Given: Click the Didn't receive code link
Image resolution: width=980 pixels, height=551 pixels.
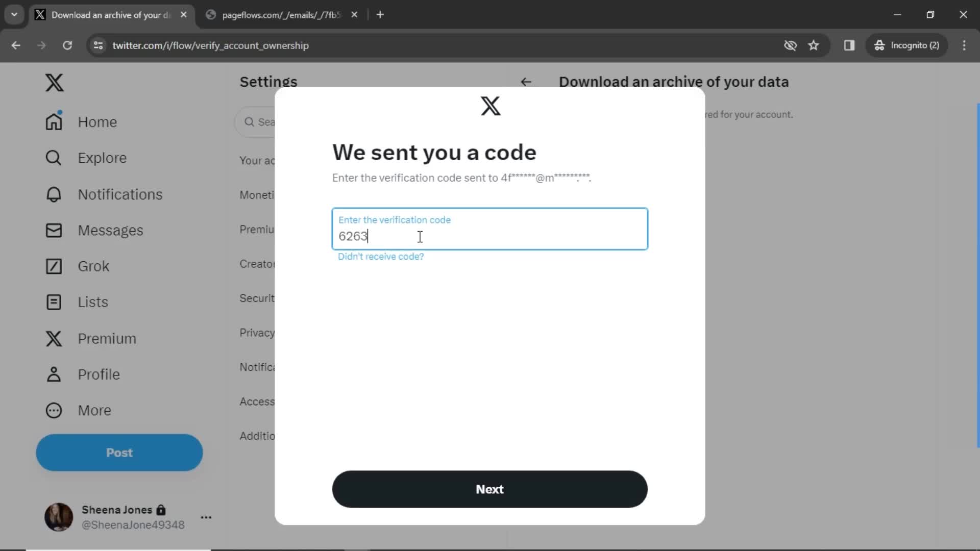Looking at the screenshot, I should click(x=381, y=256).
